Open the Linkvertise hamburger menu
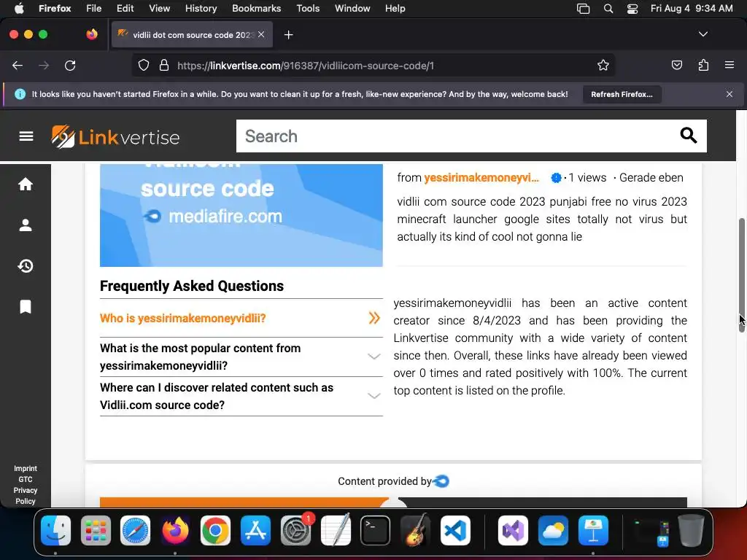Image resolution: width=747 pixels, height=560 pixels. pos(26,136)
